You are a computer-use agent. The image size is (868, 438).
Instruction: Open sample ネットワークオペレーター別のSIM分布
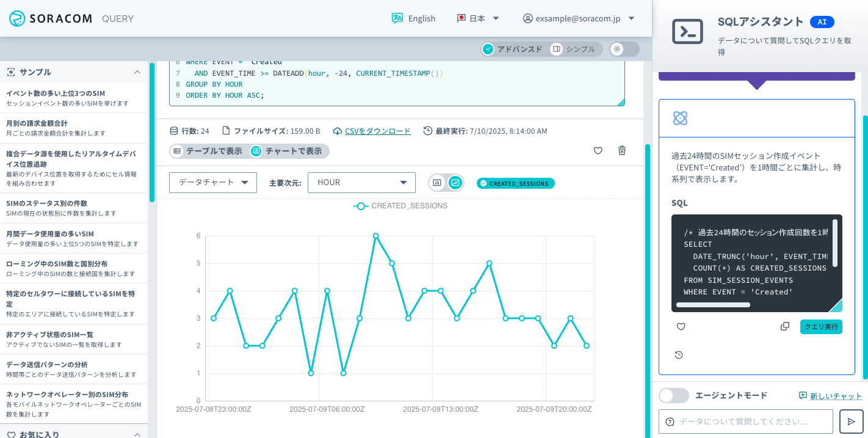(x=74, y=404)
